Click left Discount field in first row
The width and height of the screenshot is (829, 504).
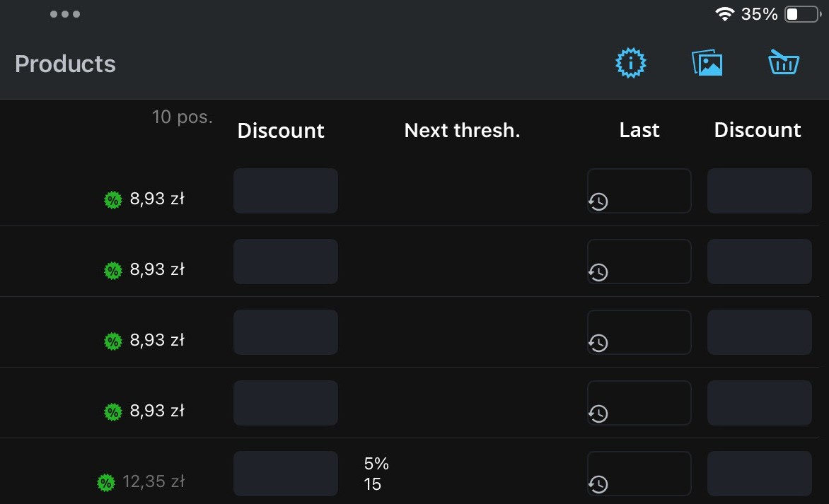tap(286, 191)
